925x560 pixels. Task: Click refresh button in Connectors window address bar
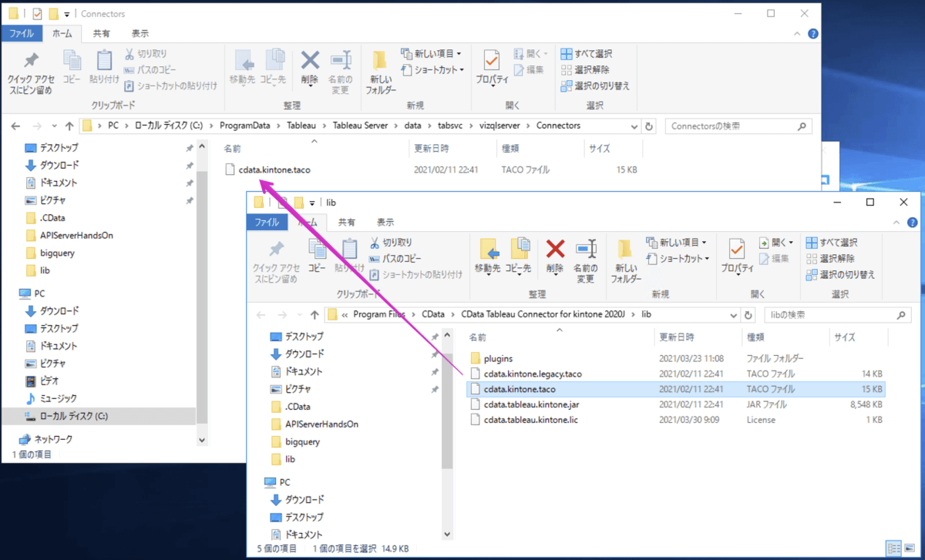649,126
